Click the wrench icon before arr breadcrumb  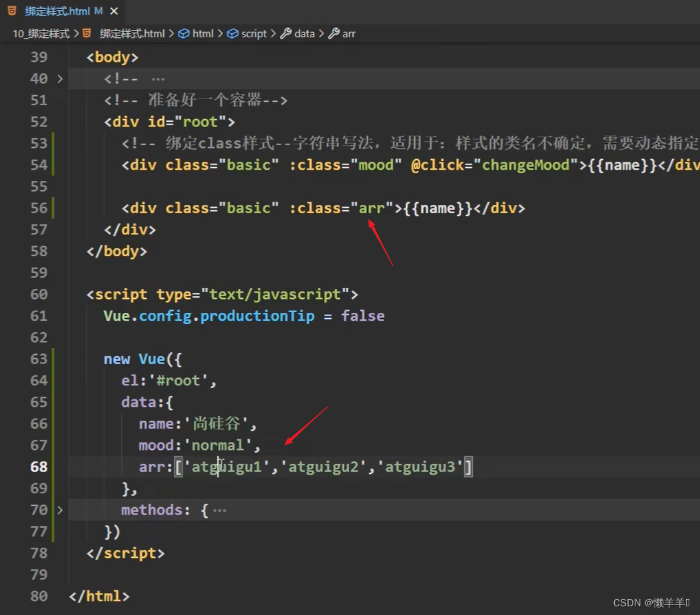coord(334,33)
